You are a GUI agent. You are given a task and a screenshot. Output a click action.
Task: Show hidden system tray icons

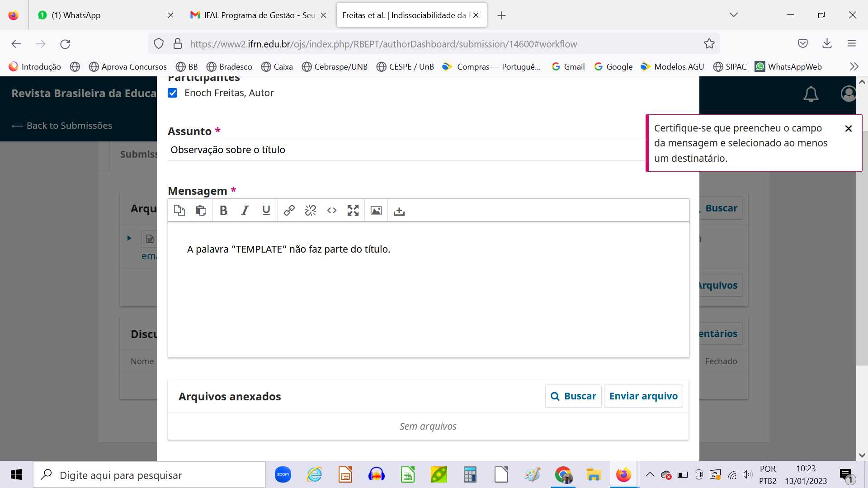click(650, 474)
